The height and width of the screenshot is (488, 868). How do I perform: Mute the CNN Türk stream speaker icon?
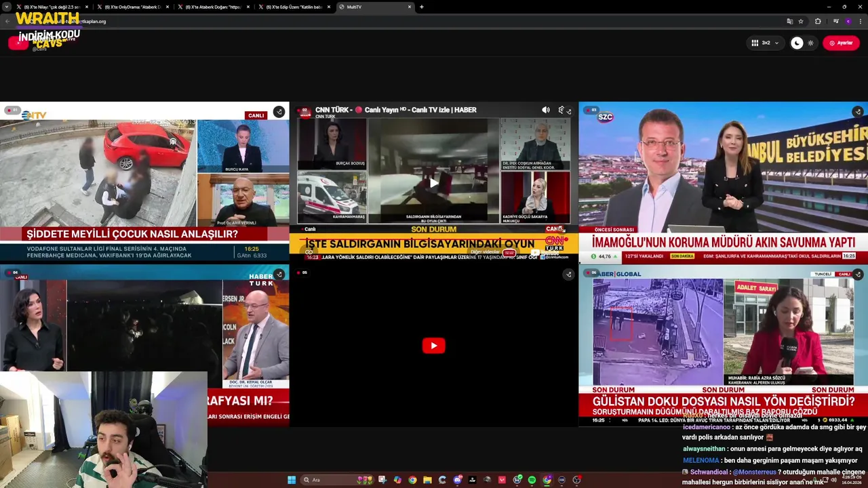(x=546, y=110)
